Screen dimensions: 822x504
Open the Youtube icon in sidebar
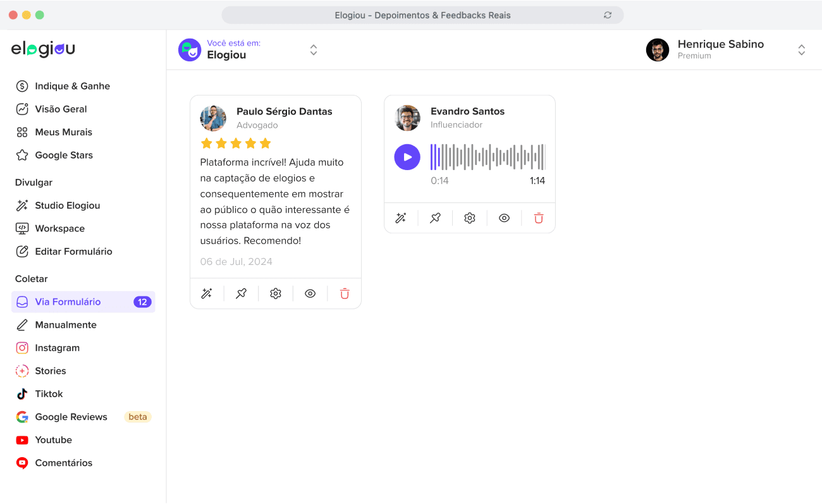click(22, 440)
